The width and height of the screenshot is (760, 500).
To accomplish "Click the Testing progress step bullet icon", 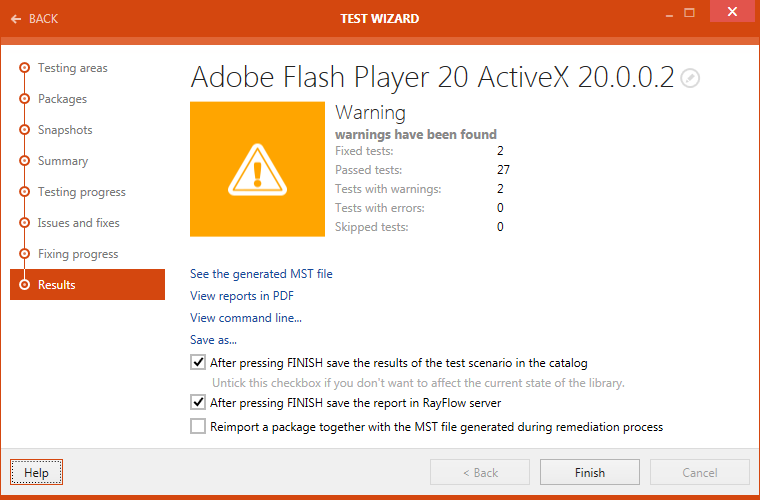I will pyautogui.click(x=24, y=192).
